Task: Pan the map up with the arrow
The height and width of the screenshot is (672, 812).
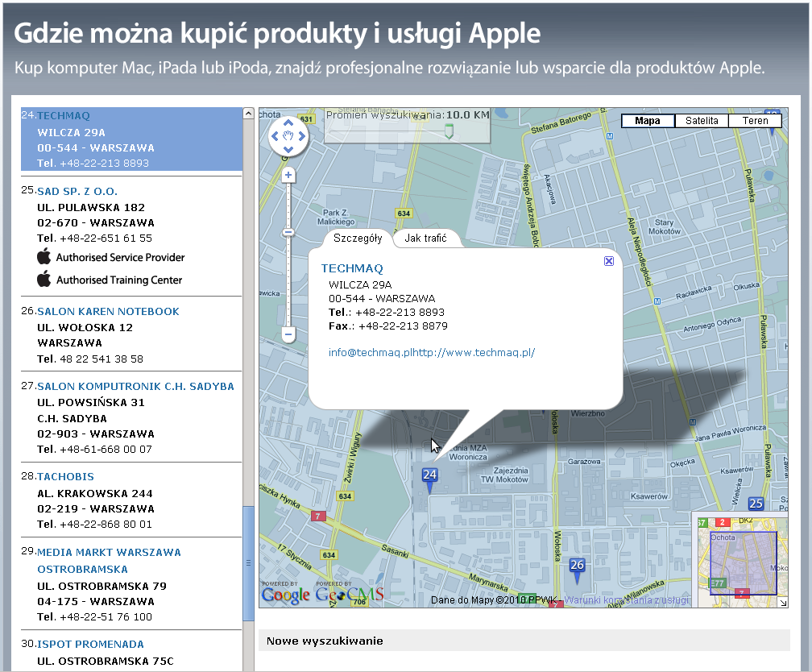Action: [x=288, y=123]
